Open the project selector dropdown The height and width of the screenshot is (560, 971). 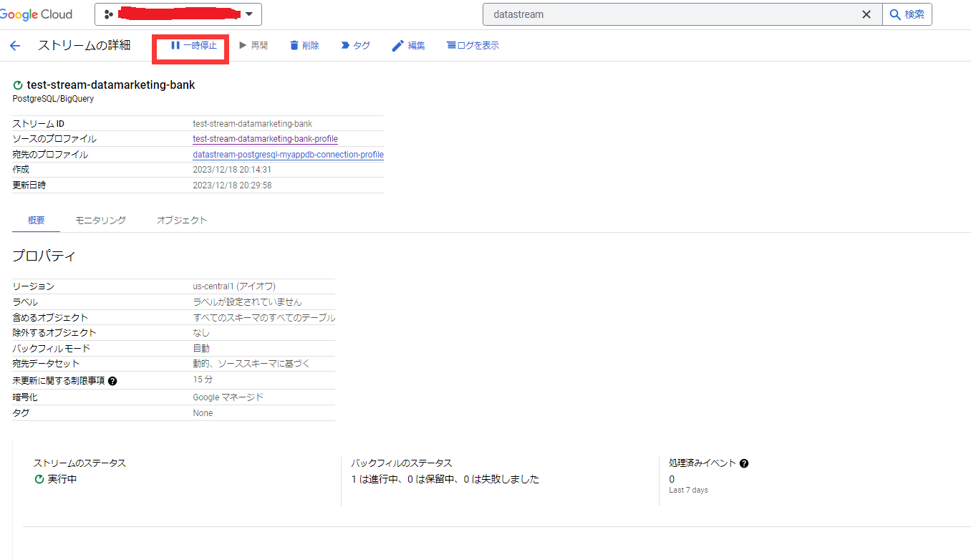point(178,14)
